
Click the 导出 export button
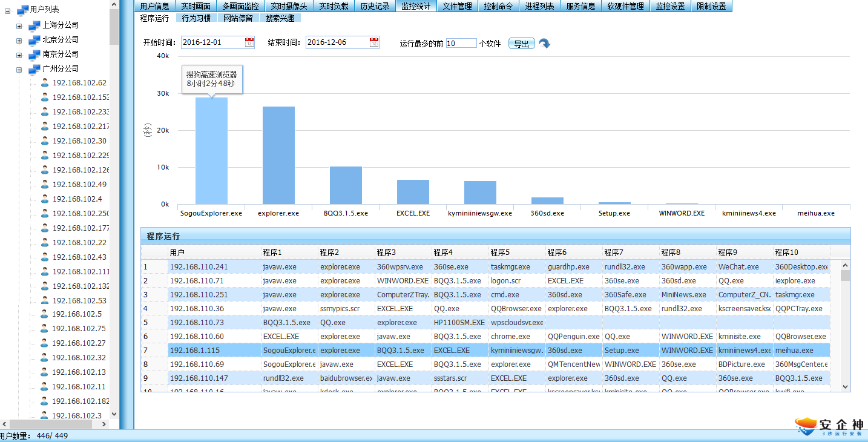[x=521, y=44]
